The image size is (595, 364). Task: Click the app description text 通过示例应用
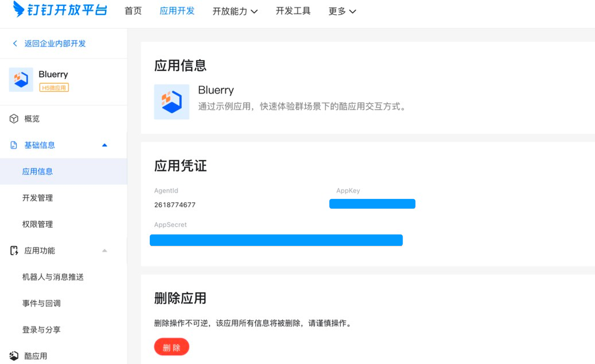pyautogui.click(x=302, y=106)
